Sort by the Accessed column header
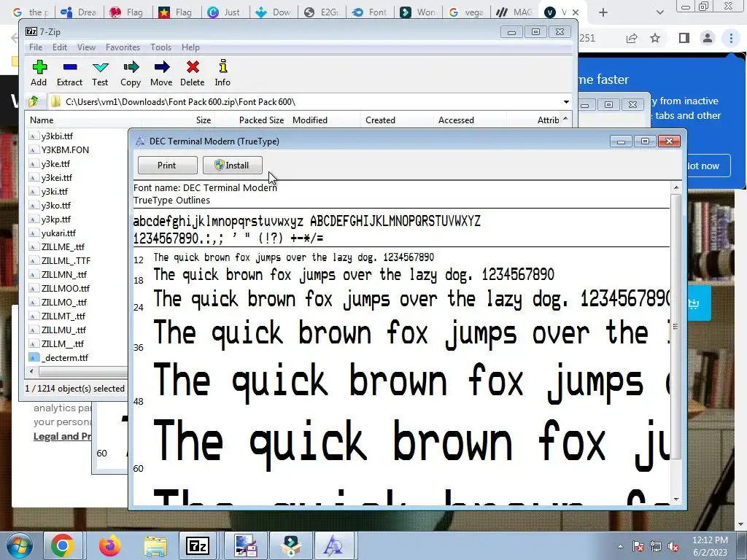The height and width of the screenshot is (560, 747). click(471, 120)
